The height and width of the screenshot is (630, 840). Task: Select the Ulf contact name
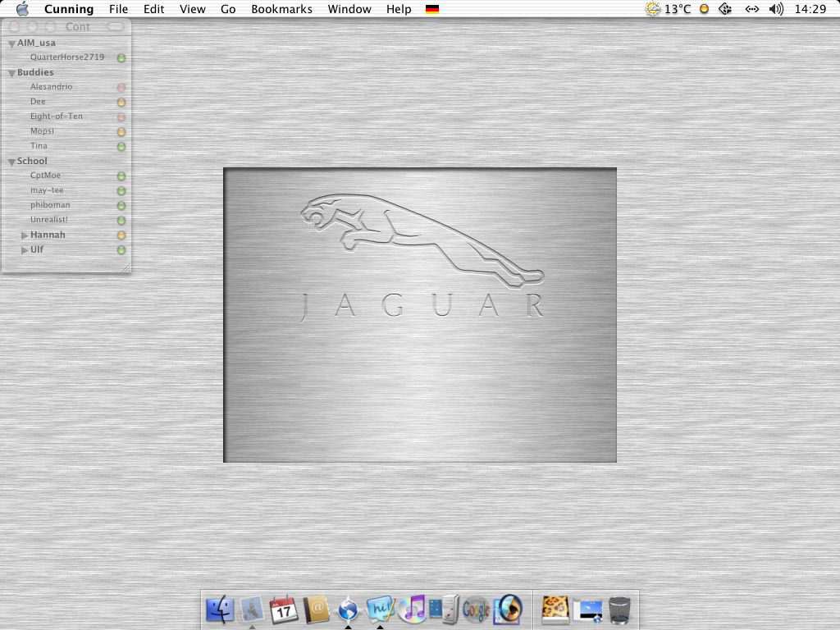[x=37, y=249]
